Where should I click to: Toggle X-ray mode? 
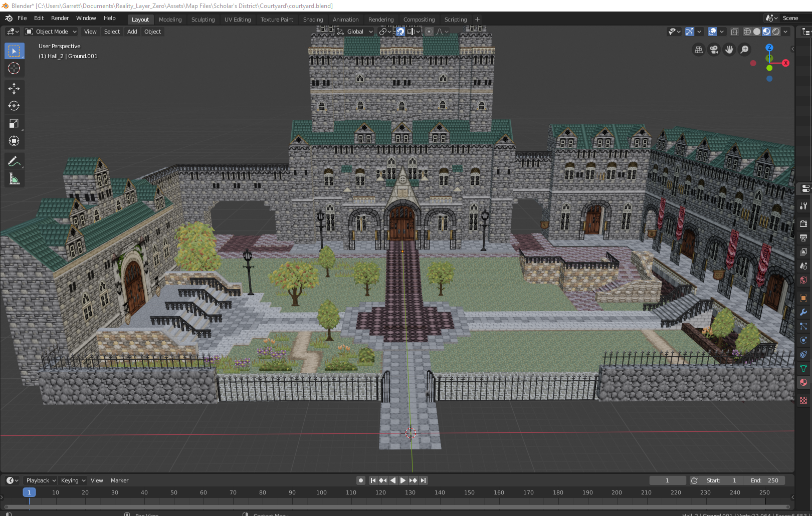tap(735, 32)
